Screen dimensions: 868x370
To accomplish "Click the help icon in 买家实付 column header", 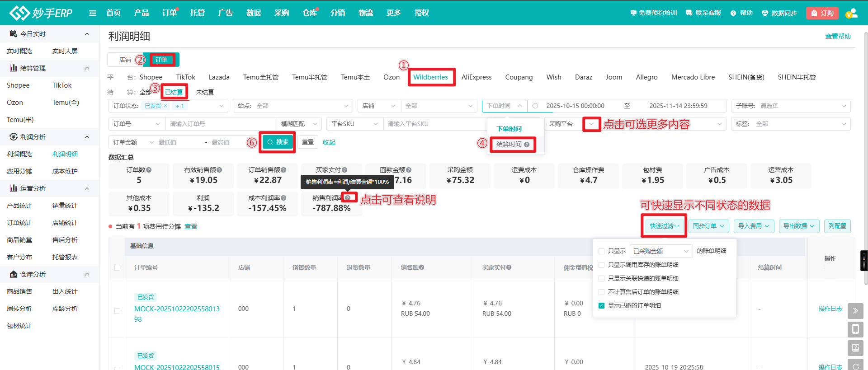I will 509,267.
